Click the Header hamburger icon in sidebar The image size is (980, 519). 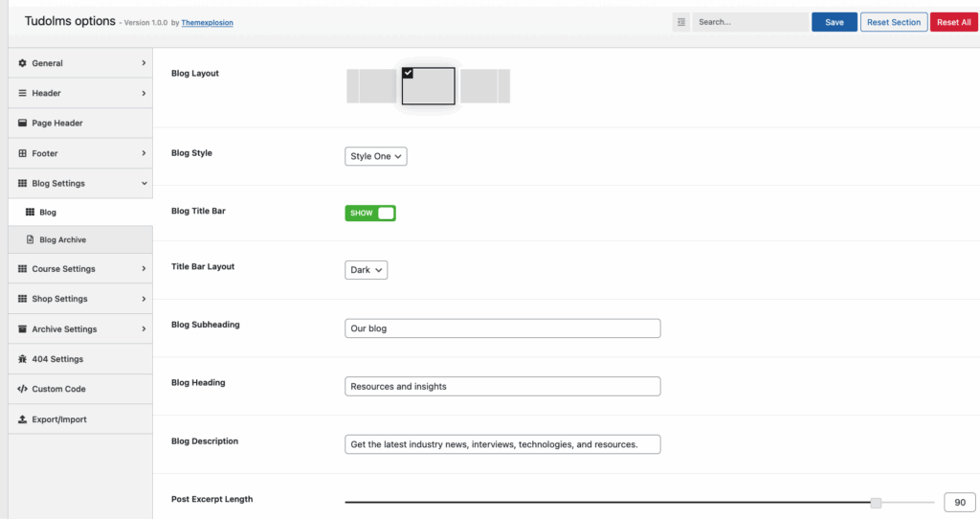click(x=23, y=93)
